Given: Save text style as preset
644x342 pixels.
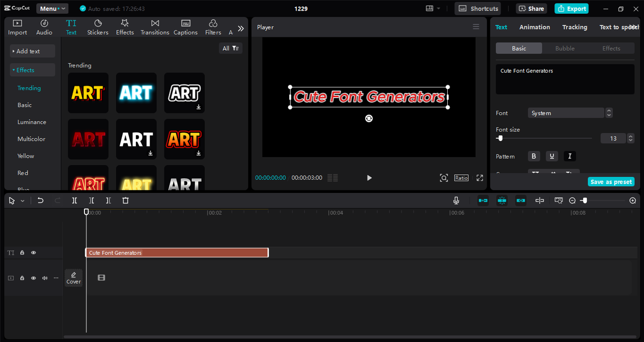Looking at the screenshot, I should pyautogui.click(x=611, y=182).
